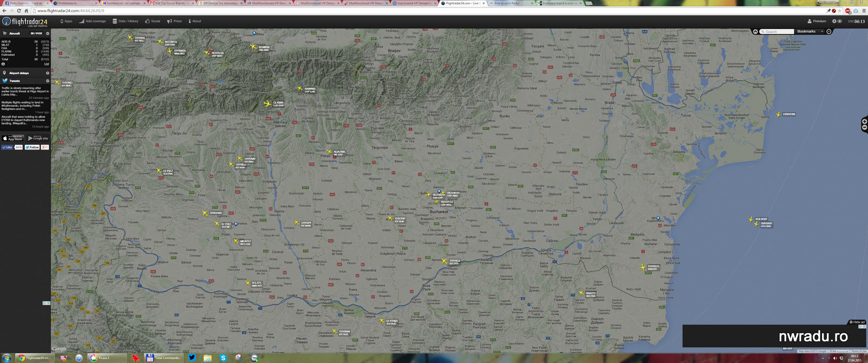Collapse the Aircraft panel
Image resolution: width=868 pixels, height=363 pixels.
tap(47, 34)
